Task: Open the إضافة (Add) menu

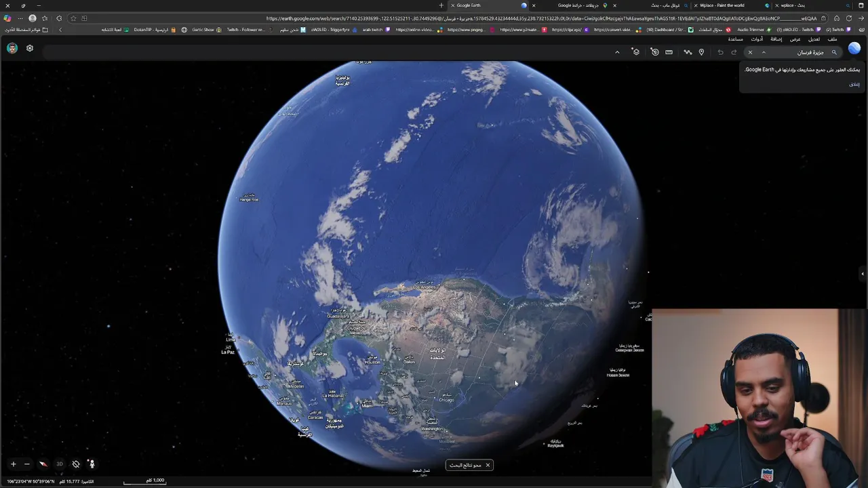Action: 776,39
